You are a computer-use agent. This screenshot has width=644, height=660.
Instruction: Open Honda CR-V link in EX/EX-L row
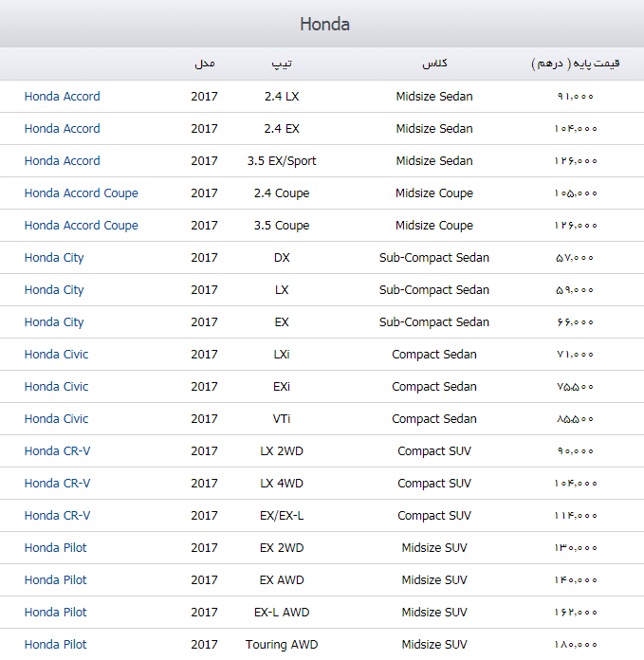pyautogui.click(x=57, y=516)
